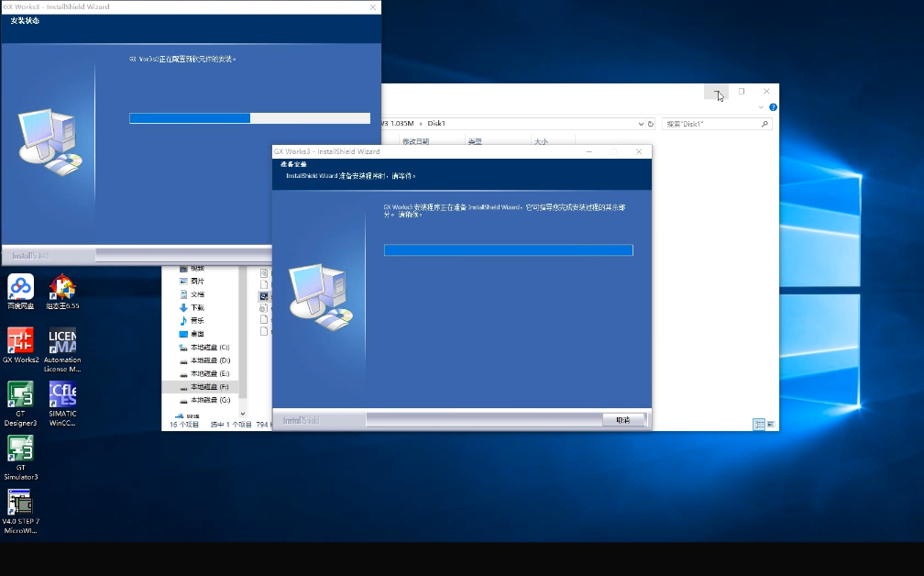Image resolution: width=924 pixels, height=576 pixels.
Task: Open 下载 in the navigation pane
Action: click(x=192, y=308)
